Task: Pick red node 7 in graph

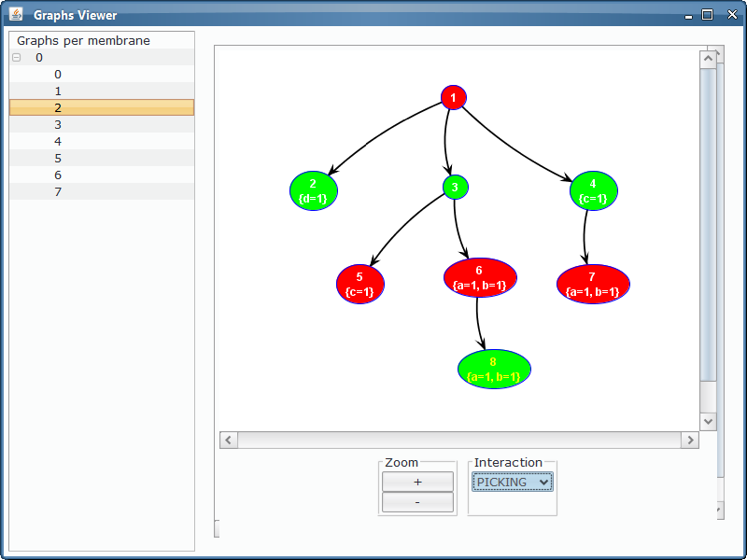Action: 592,284
